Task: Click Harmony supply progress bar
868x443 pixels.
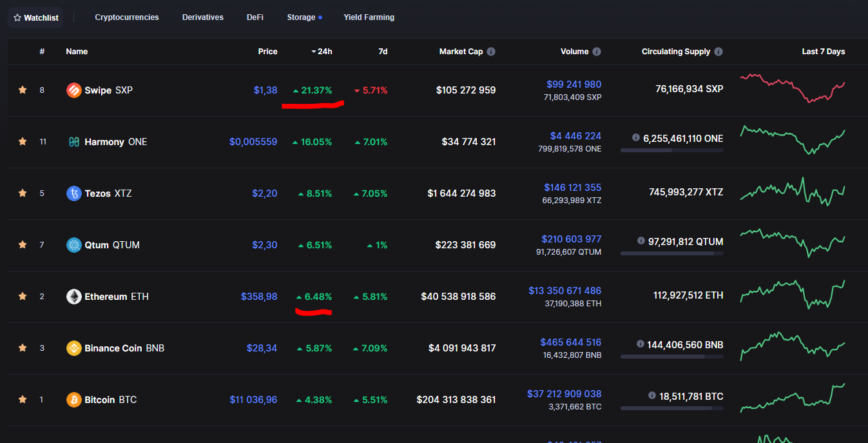Action: [672, 150]
